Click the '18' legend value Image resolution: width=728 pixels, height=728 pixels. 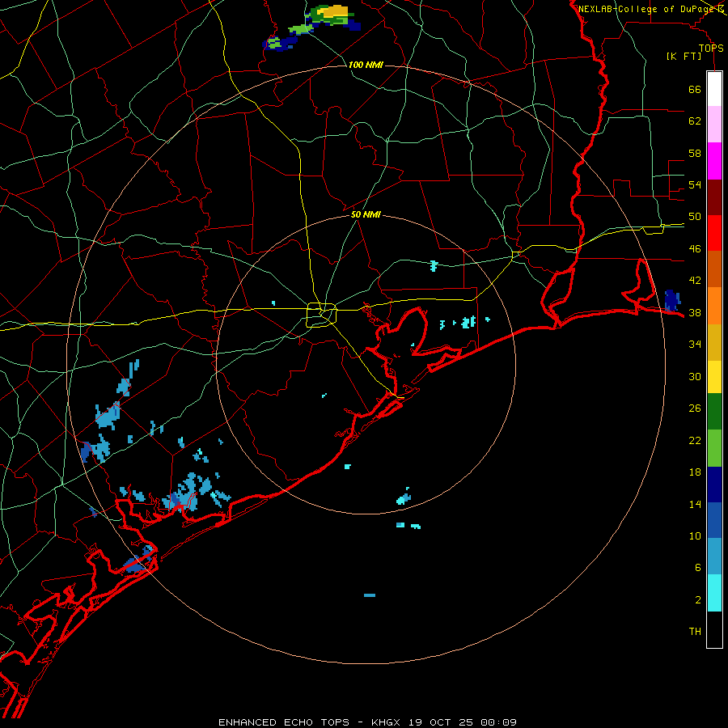point(695,472)
